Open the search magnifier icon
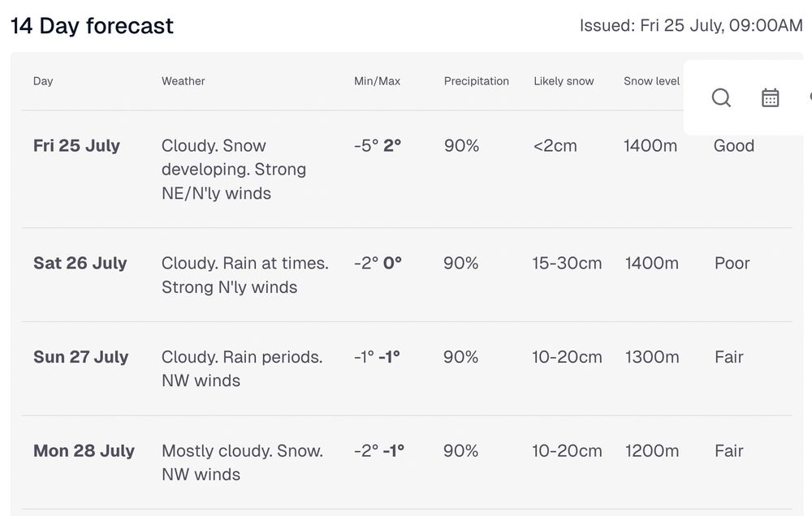812x516 pixels. (x=721, y=97)
